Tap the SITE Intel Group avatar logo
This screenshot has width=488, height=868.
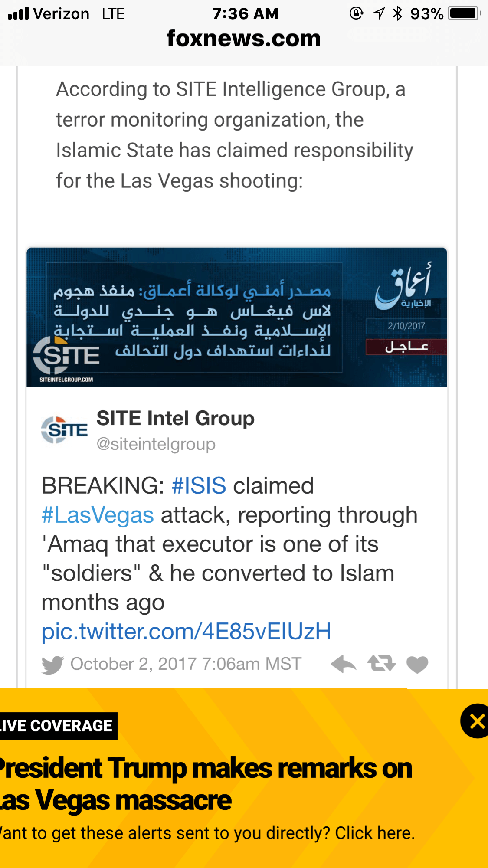[x=64, y=430]
